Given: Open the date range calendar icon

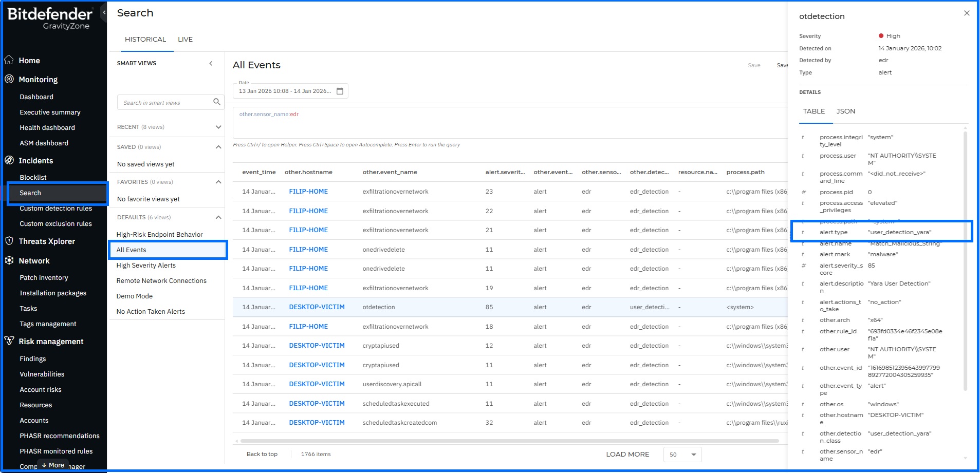Looking at the screenshot, I should click(340, 91).
